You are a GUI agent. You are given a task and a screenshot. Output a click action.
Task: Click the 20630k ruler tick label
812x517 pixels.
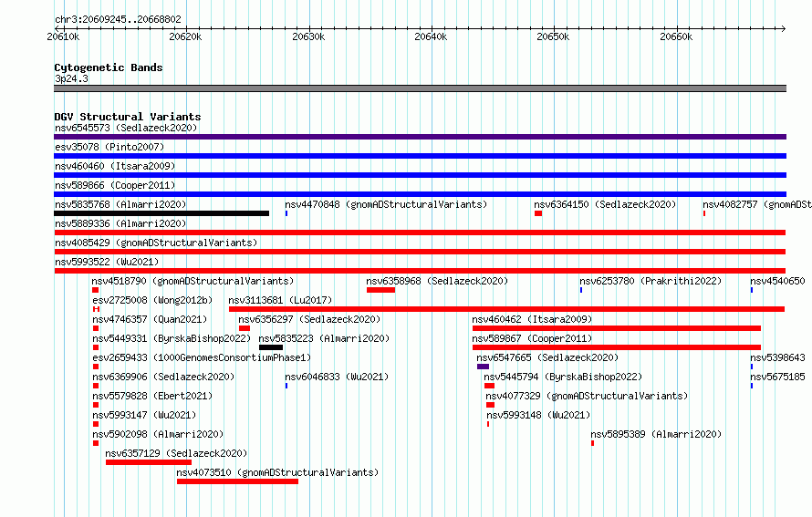point(308,36)
